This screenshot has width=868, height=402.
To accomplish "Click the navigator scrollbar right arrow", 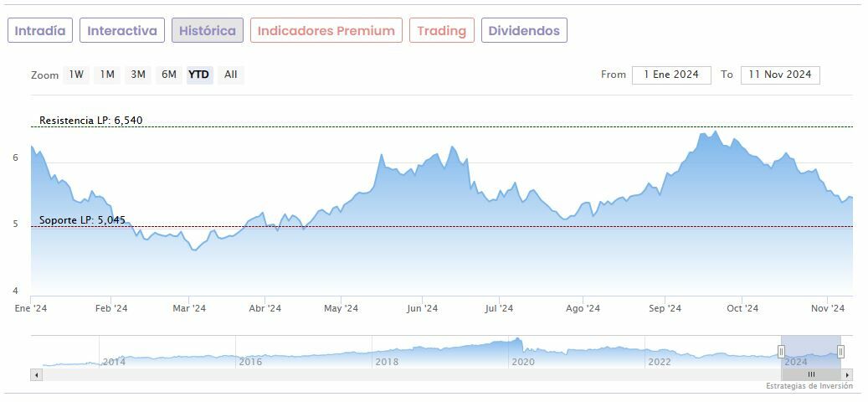I will pyautogui.click(x=847, y=374).
